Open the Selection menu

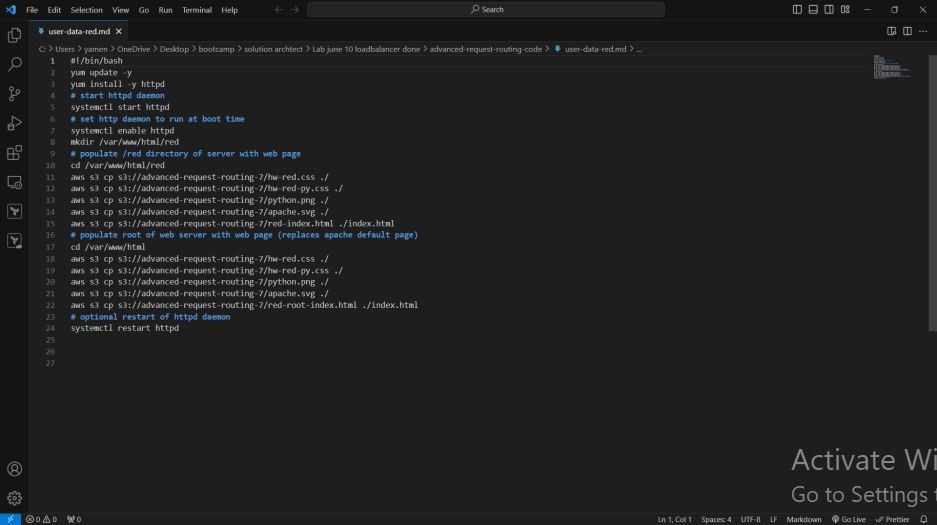(x=87, y=10)
